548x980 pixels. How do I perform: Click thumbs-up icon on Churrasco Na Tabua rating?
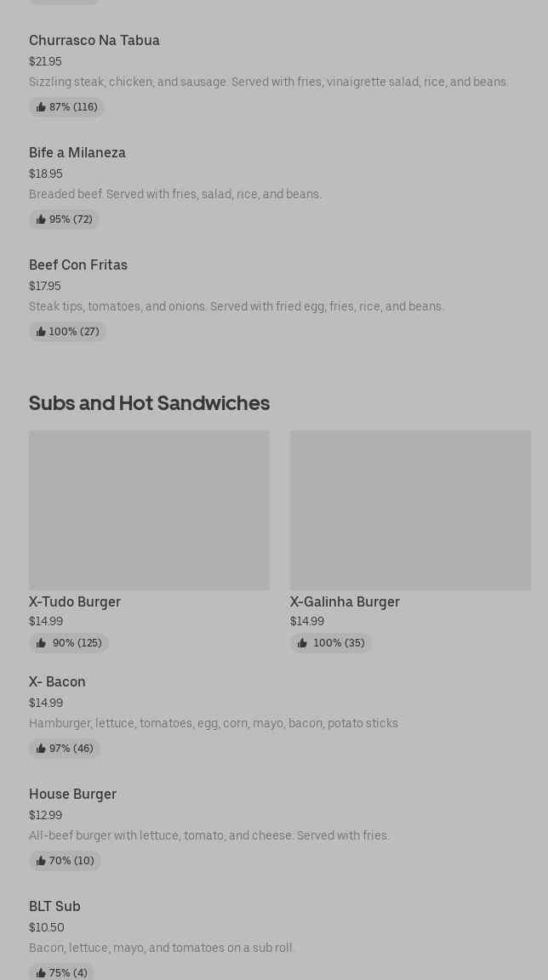[41, 107]
